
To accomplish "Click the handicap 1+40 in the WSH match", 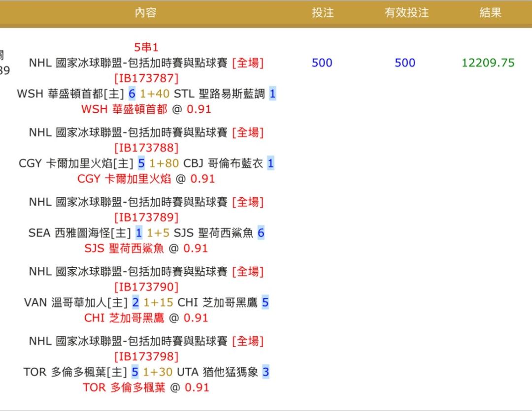I will (155, 94).
